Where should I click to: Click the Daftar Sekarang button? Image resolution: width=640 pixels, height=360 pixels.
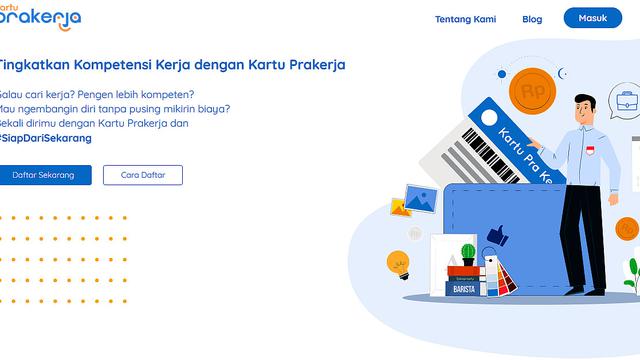click(45, 175)
